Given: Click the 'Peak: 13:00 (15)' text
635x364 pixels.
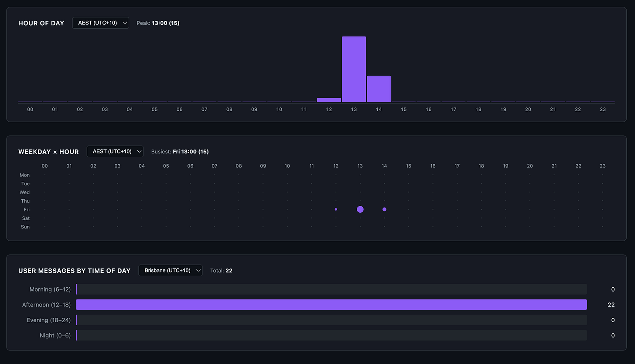Looking at the screenshot, I should pos(158,23).
